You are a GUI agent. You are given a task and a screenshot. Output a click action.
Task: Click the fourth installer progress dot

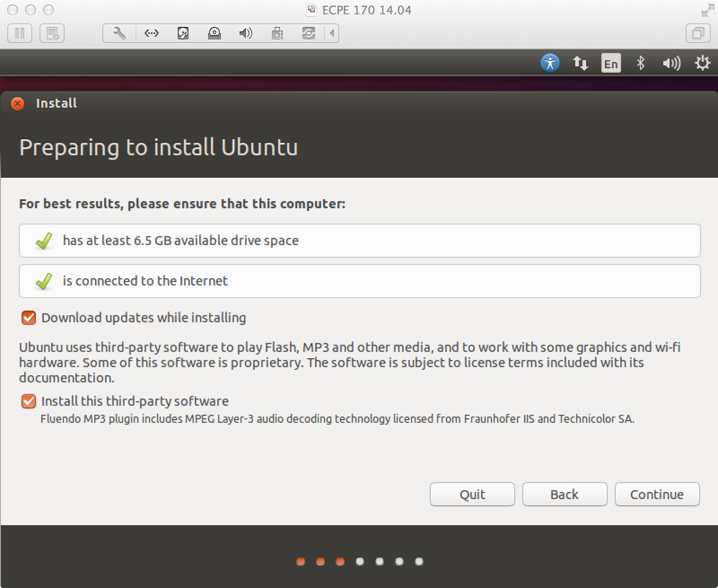coord(360,561)
